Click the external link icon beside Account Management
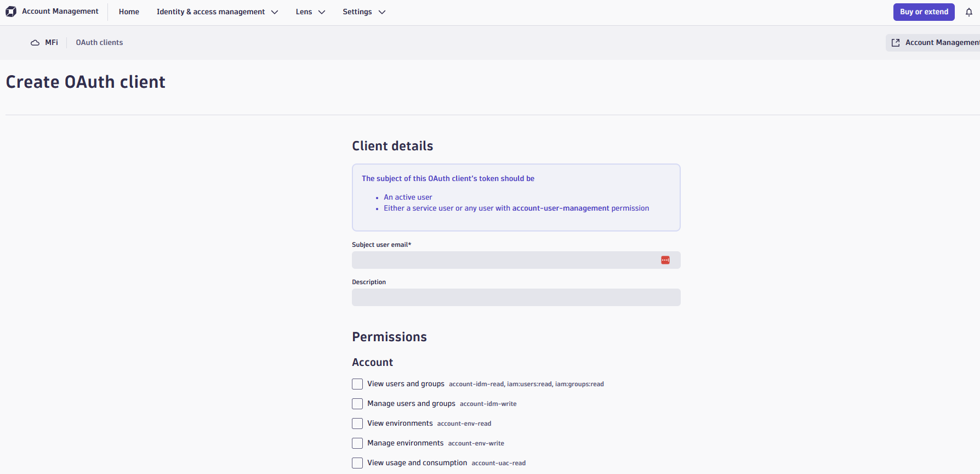The image size is (980, 474). tap(896, 43)
